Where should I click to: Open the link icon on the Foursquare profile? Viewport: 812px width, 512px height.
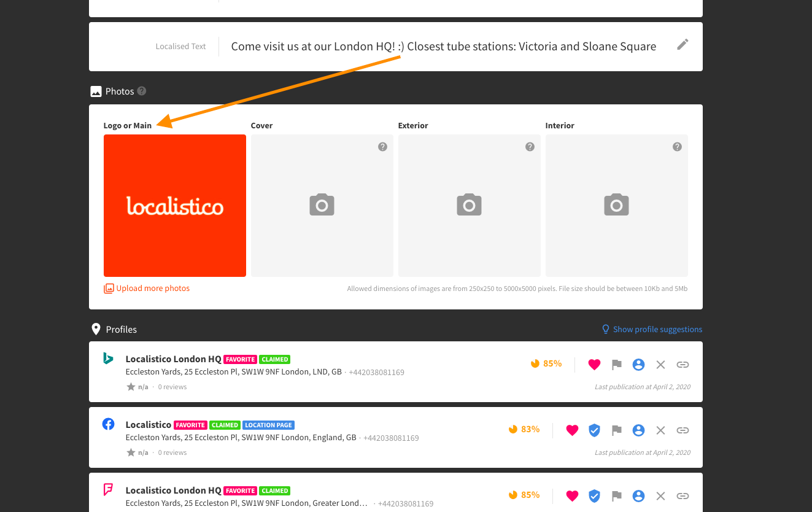point(682,496)
